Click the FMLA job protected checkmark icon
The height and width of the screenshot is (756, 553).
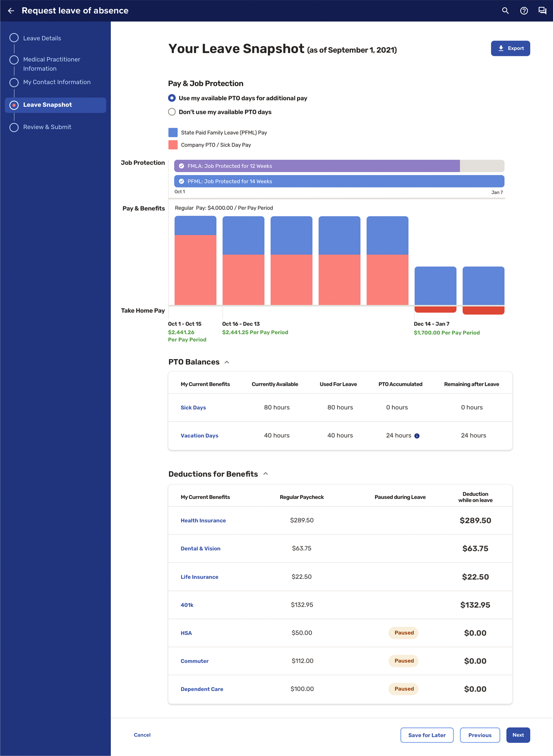(182, 166)
